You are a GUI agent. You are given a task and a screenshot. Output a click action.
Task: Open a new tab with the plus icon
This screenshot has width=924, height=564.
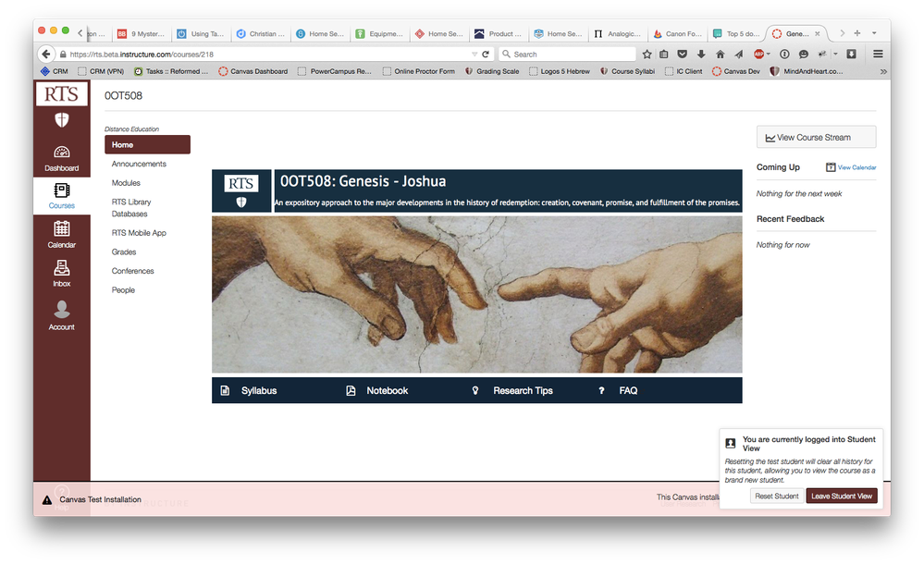pos(857,33)
